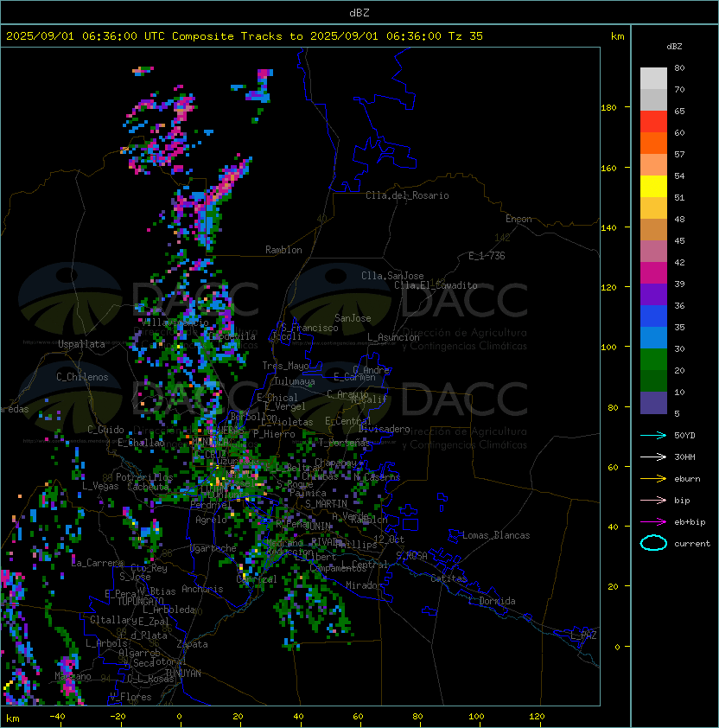Click the Encon map label
Viewport: 719px width, 728px height.
click(x=519, y=219)
